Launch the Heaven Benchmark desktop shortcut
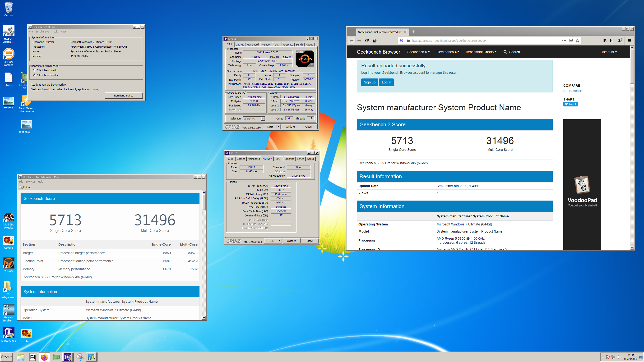Image resolution: width=644 pixels, height=362 pixels. point(9,313)
